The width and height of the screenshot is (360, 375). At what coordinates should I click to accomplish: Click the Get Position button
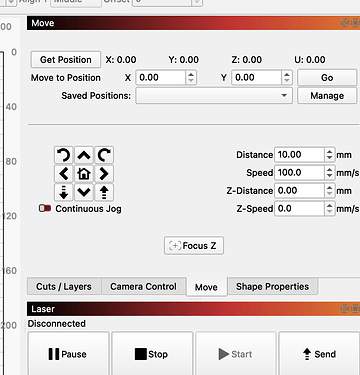[x=66, y=60]
